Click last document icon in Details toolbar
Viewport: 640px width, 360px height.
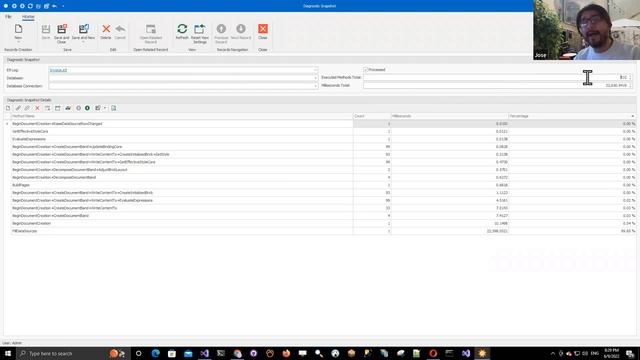[113, 108]
